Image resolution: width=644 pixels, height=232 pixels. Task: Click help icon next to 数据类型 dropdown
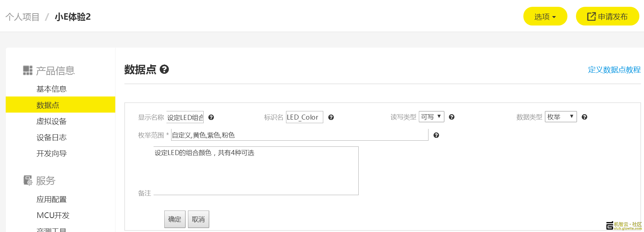[585, 117]
